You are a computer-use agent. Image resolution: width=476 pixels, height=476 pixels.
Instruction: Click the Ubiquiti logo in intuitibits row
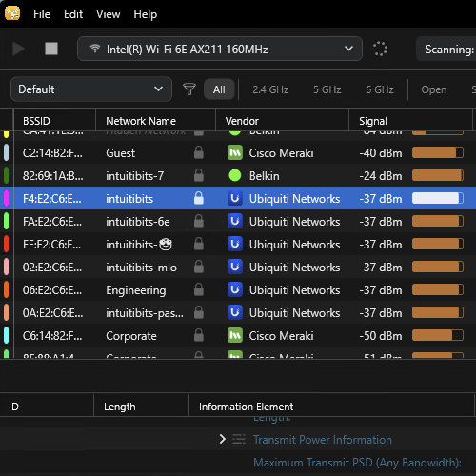pos(235,198)
